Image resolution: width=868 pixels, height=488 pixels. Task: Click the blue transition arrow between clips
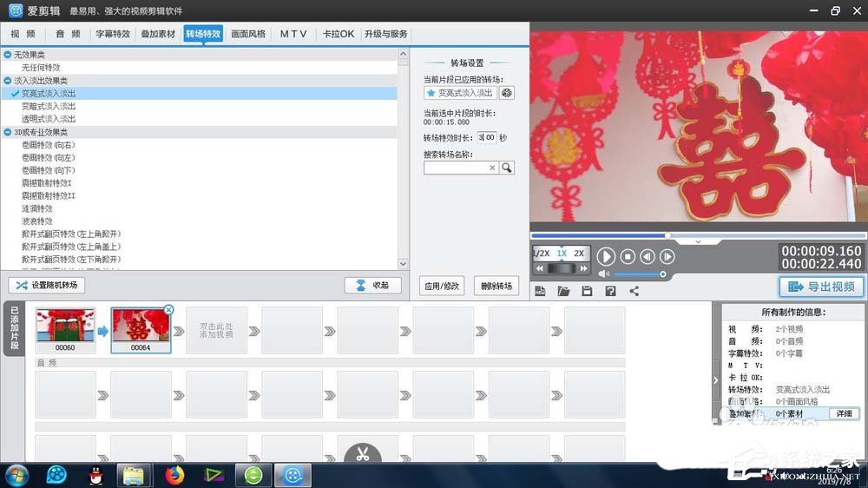pos(103,331)
